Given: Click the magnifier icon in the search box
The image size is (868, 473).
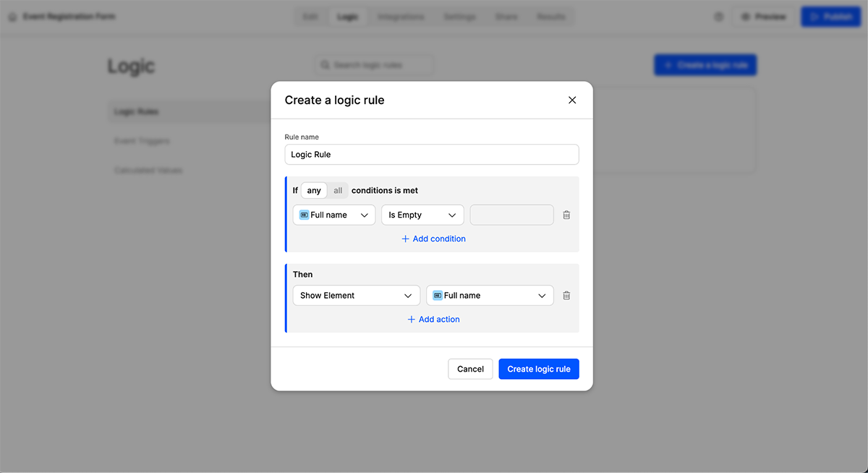Looking at the screenshot, I should pyautogui.click(x=325, y=66).
